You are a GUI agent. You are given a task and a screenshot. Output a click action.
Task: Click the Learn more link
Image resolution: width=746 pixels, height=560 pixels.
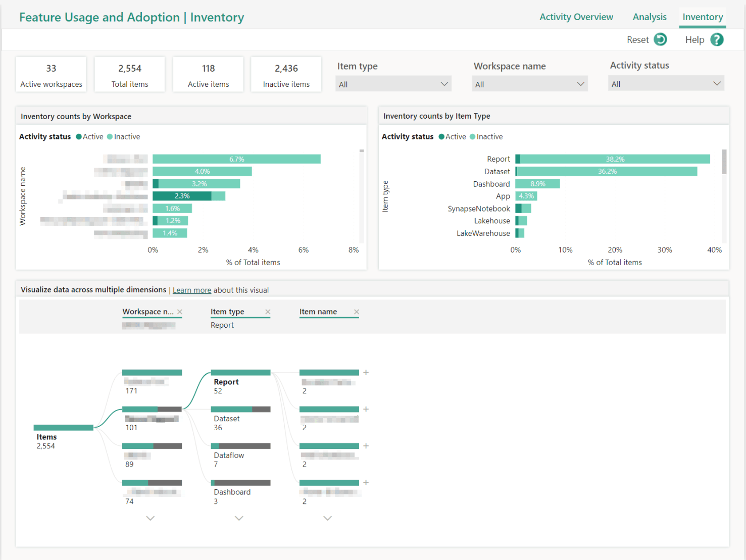(192, 289)
